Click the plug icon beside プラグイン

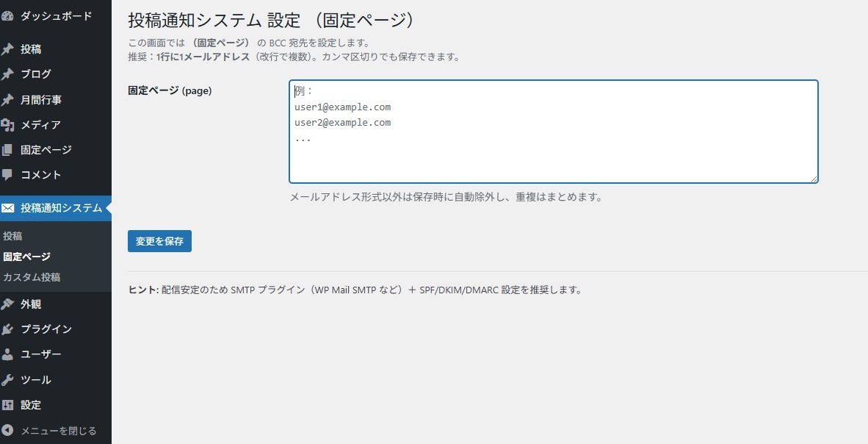(7, 329)
